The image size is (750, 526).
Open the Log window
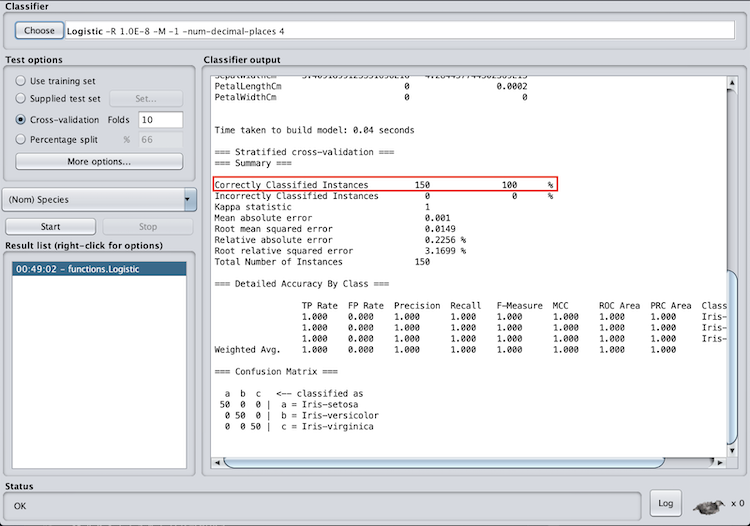665,503
